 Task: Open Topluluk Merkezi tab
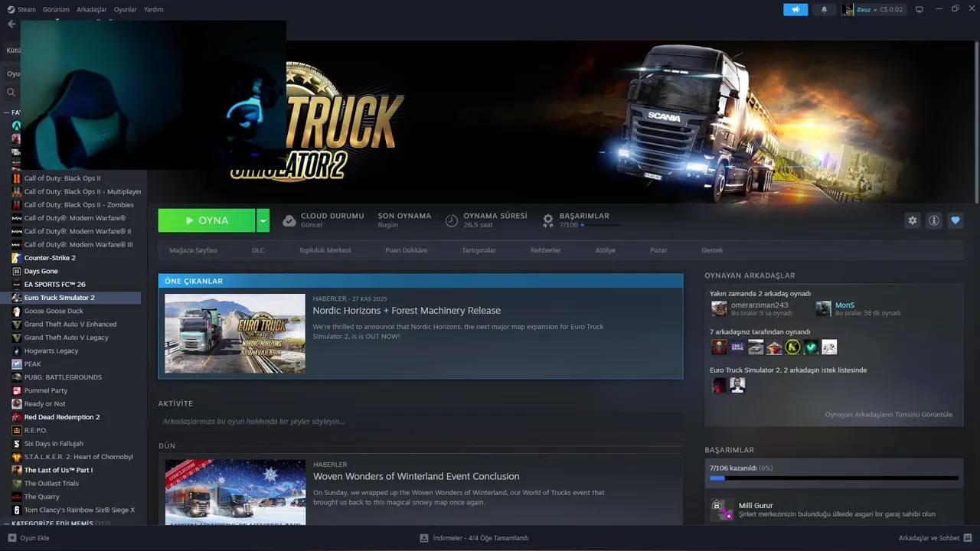tap(325, 250)
